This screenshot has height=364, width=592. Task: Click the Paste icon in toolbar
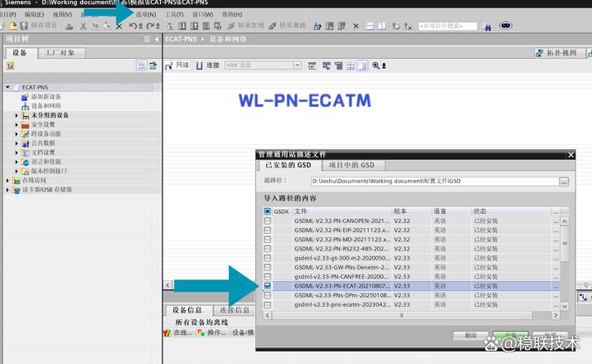pyautogui.click(x=107, y=26)
